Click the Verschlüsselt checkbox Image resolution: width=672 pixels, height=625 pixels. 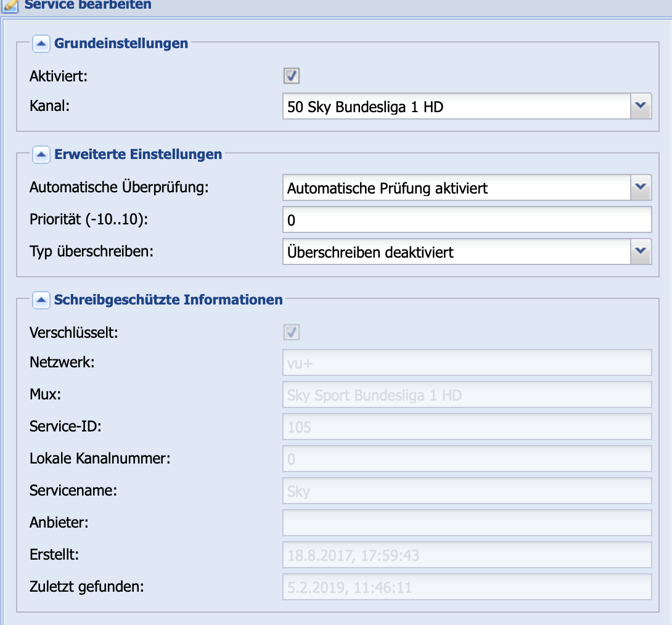click(292, 332)
